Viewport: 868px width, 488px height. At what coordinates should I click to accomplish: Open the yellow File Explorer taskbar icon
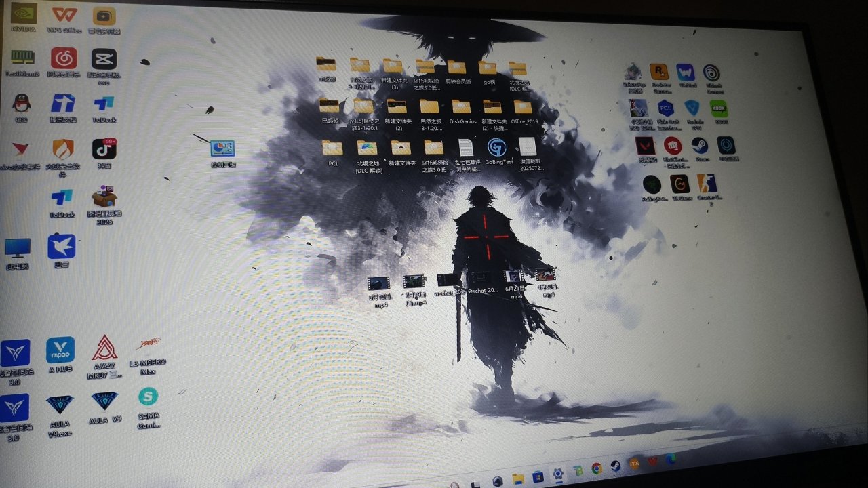point(517,479)
